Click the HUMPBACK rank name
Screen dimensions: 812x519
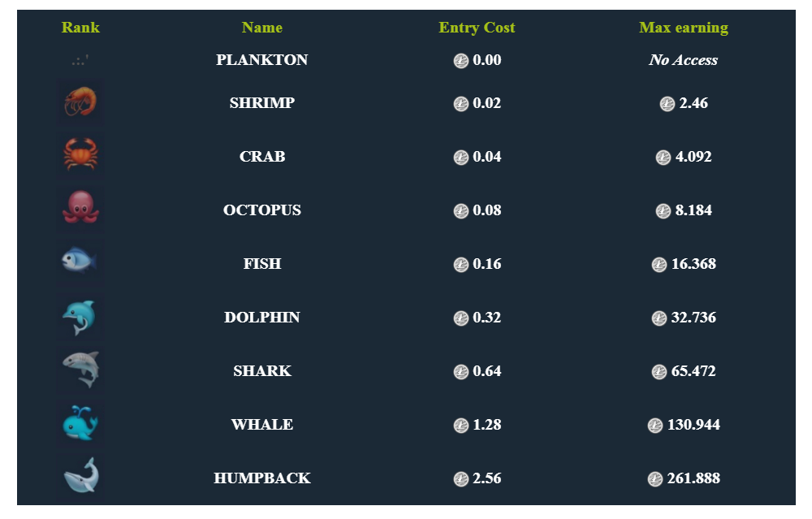(262, 478)
